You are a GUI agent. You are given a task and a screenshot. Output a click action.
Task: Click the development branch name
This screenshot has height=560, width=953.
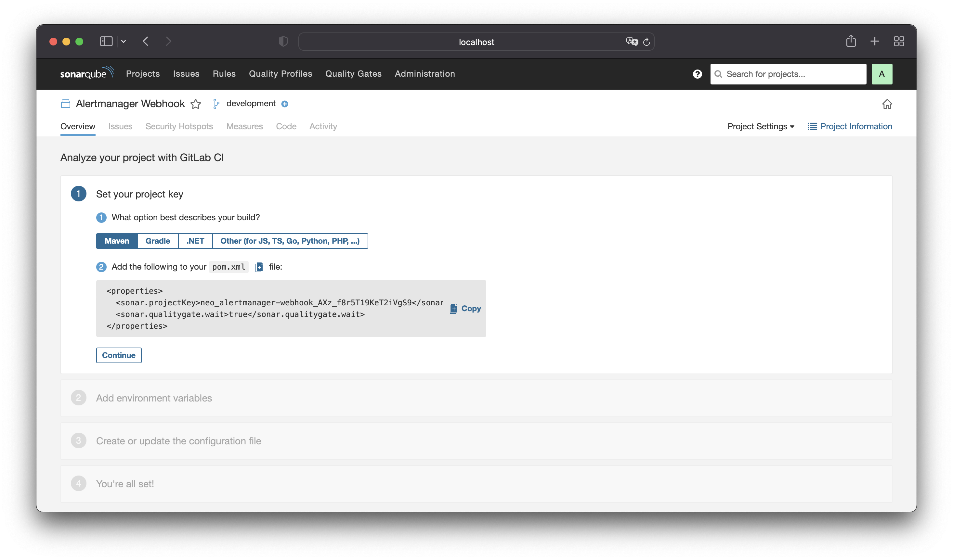tap(251, 104)
